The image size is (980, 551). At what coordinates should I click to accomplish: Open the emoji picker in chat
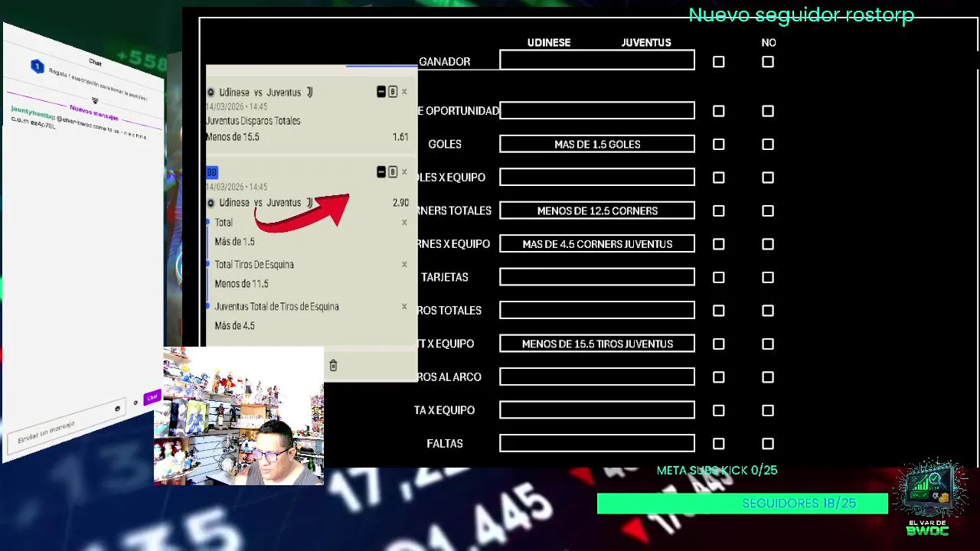tap(117, 409)
